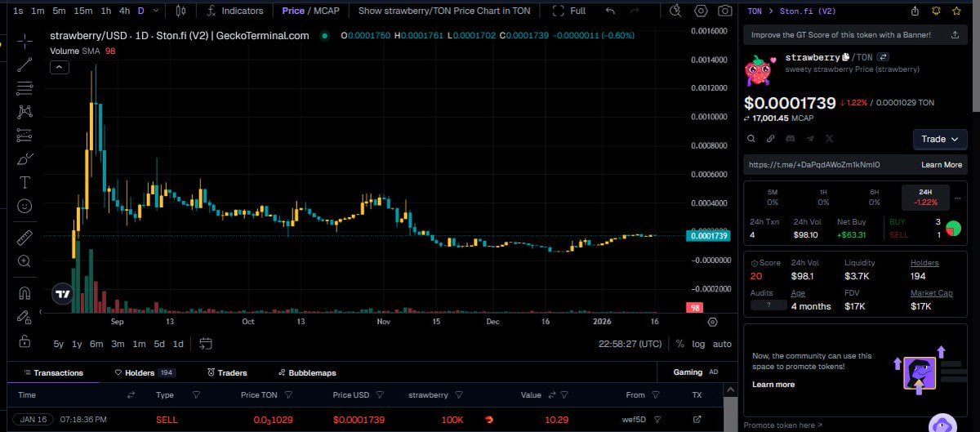
Task: Select the crosshair cursor tool
Action: 24,40
